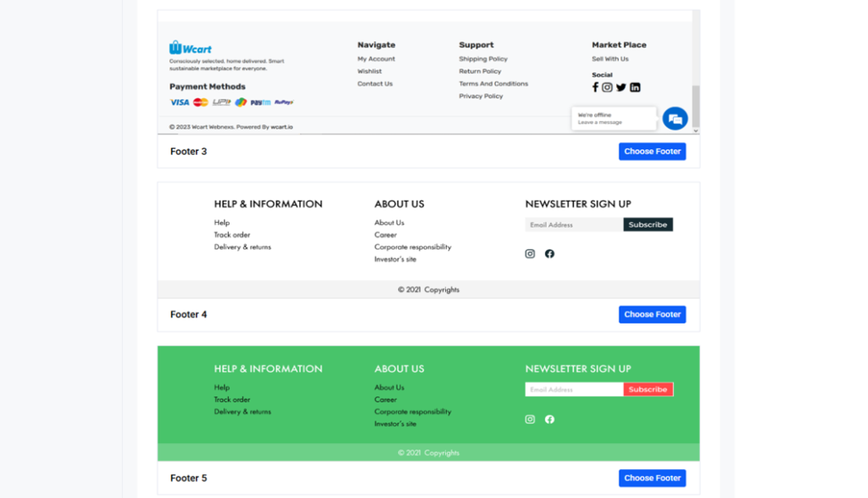Image resolution: width=868 pixels, height=498 pixels.
Task: Open the Wishlist link under Navigate
Action: click(x=370, y=71)
